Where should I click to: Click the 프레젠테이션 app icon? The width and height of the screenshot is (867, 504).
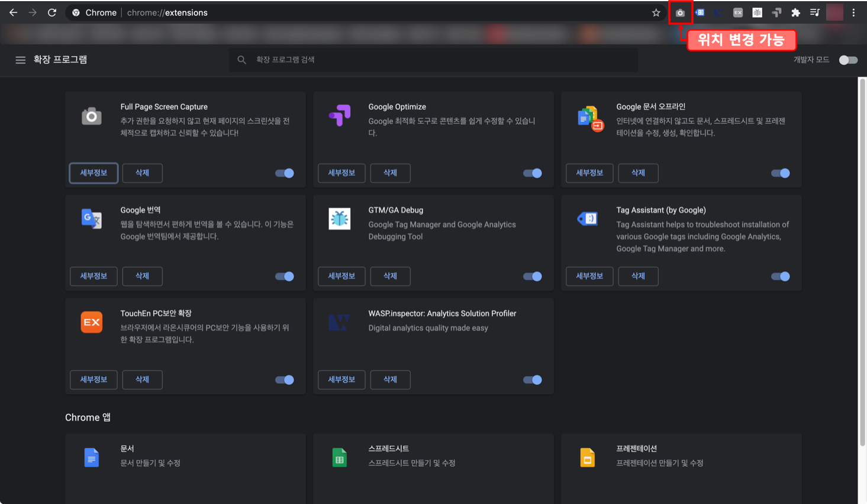(588, 457)
